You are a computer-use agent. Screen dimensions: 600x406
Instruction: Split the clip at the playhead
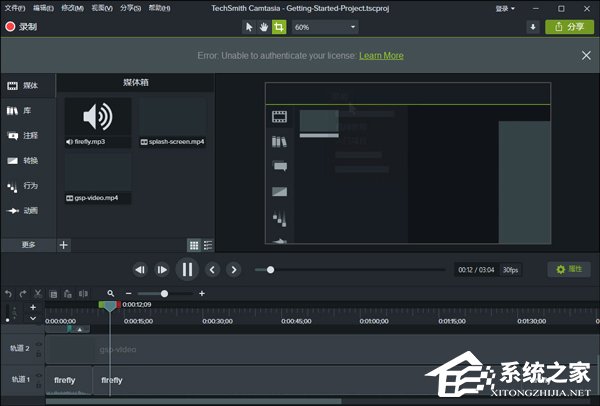(83, 294)
